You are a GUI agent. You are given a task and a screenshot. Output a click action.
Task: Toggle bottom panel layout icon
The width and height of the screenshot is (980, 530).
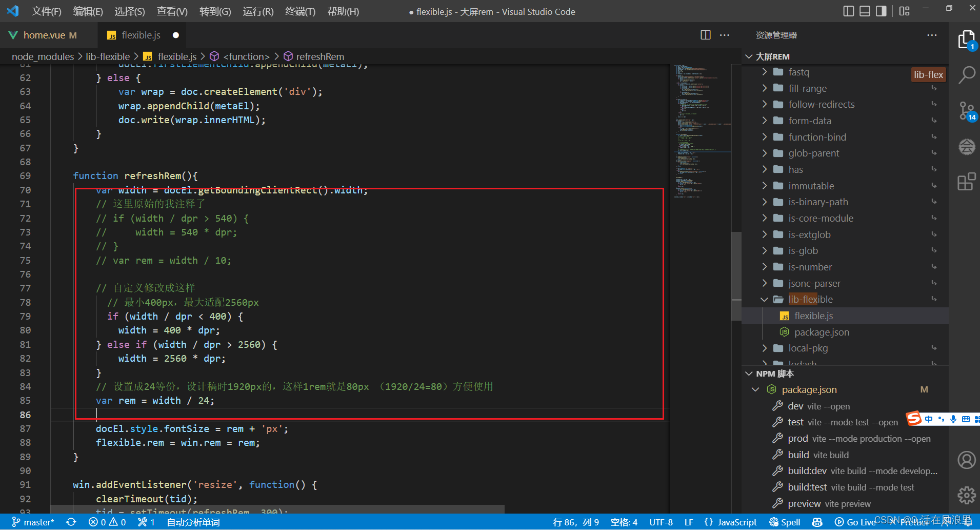point(865,11)
